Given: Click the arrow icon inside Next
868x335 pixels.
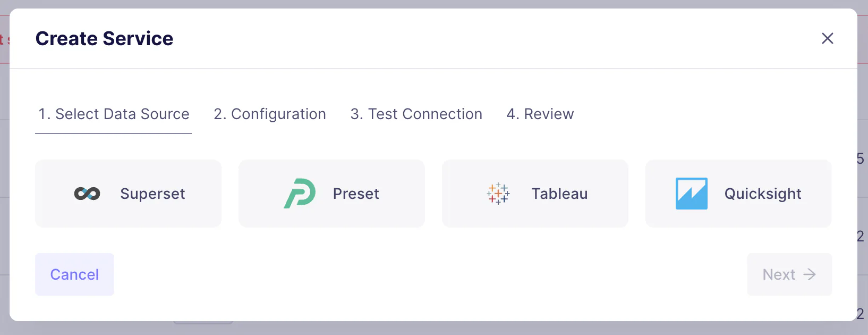Looking at the screenshot, I should pos(810,274).
